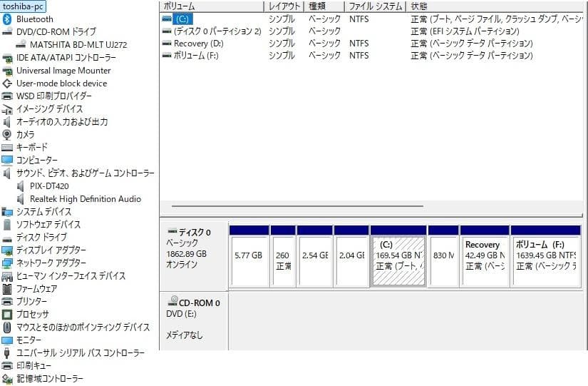Click the NTFS cell in the Recovery (D:) row
This screenshot has width=588, height=386.
pos(359,44)
